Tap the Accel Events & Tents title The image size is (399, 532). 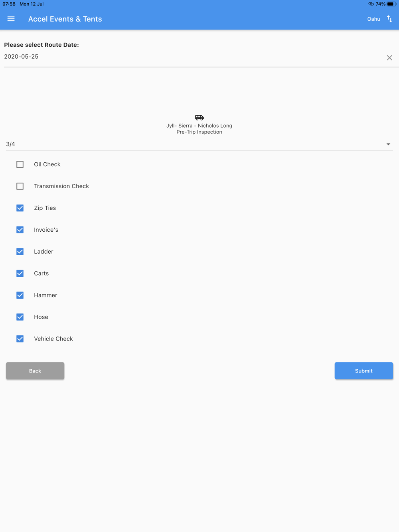pos(65,19)
